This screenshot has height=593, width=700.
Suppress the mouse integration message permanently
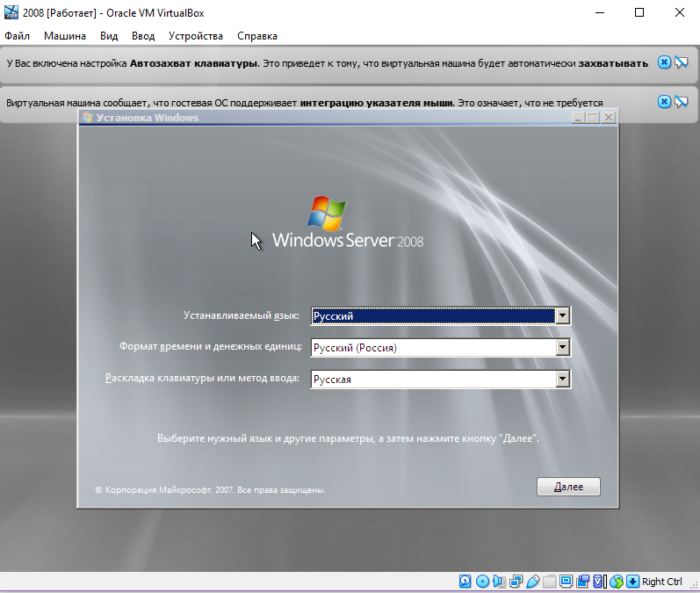682,102
